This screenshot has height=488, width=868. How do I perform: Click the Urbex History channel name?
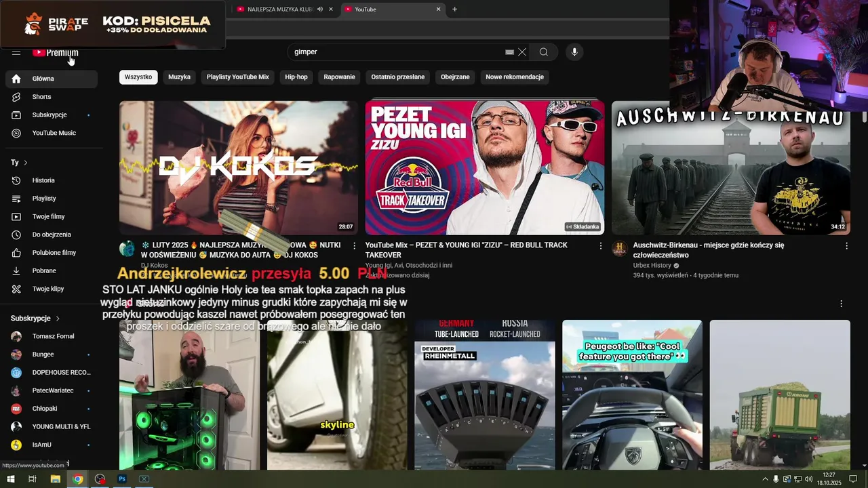point(652,266)
